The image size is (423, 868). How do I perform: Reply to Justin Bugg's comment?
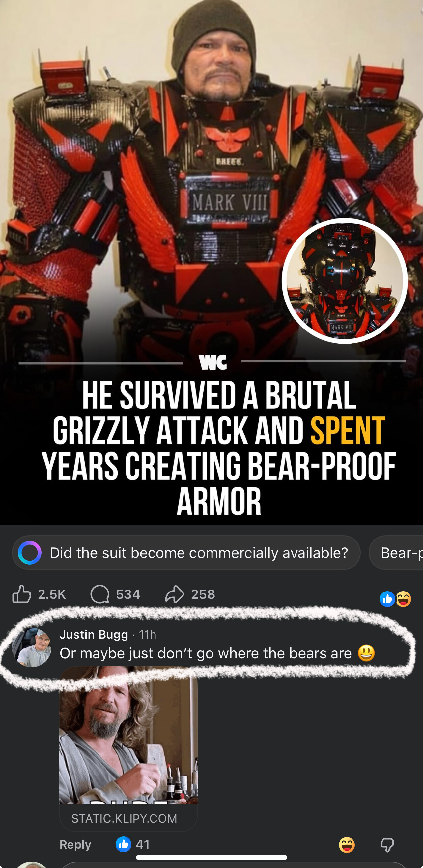(75, 844)
